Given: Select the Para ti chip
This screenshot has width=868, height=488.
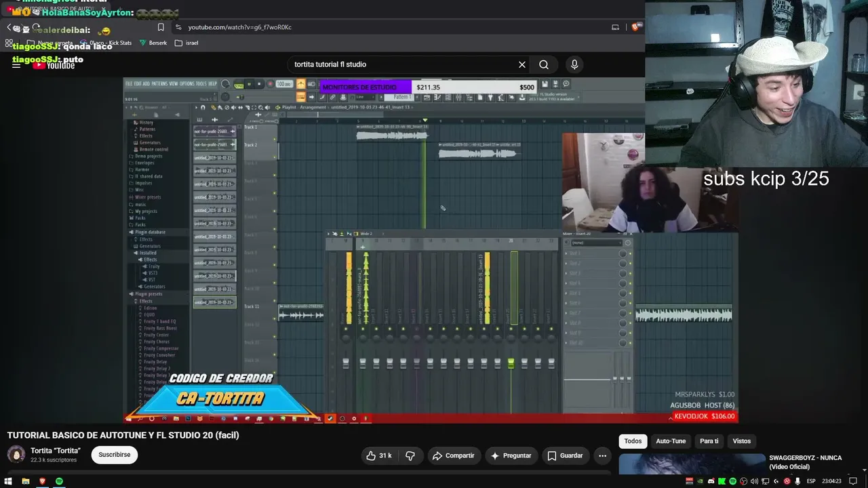Looking at the screenshot, I should click(x=709, y=441).
